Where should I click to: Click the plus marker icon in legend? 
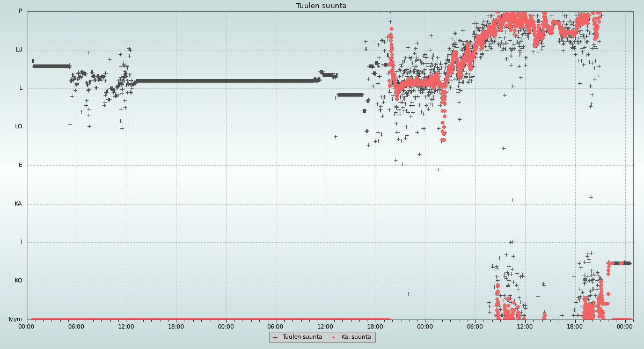pos(275,337)
